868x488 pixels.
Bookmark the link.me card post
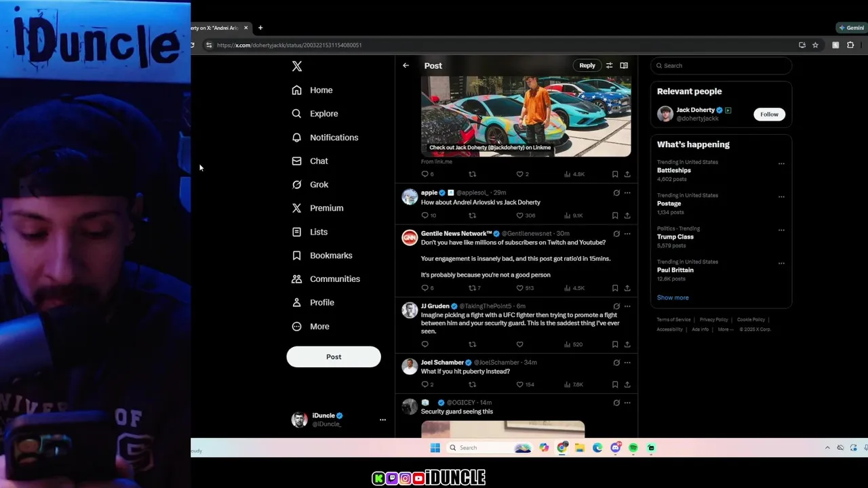click(615, 174)
